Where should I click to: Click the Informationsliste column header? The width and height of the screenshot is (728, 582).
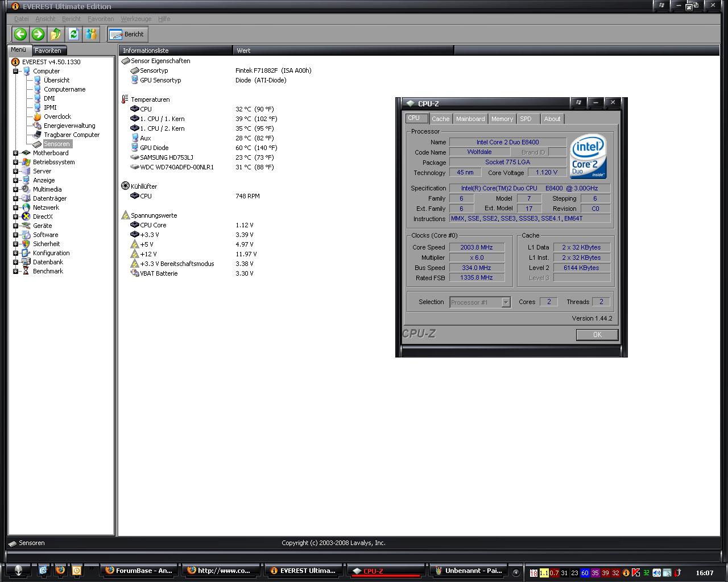176,51
